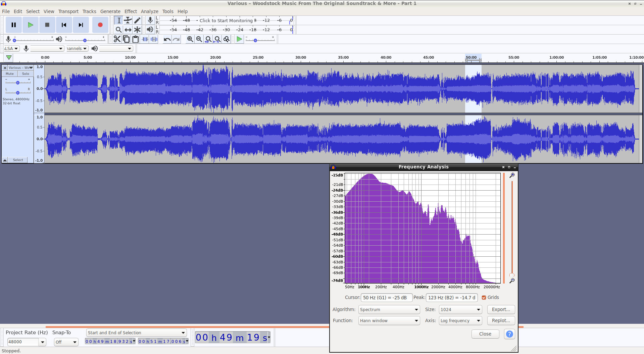
Task: Click the Replot... button
Action: 501,320
